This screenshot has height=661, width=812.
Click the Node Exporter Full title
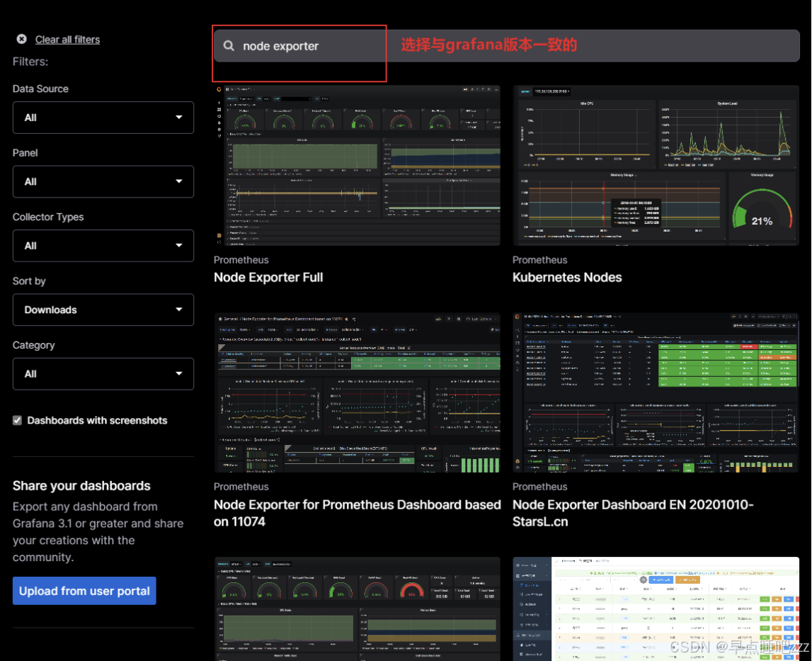pyautogui.click(x=268, y=277)
